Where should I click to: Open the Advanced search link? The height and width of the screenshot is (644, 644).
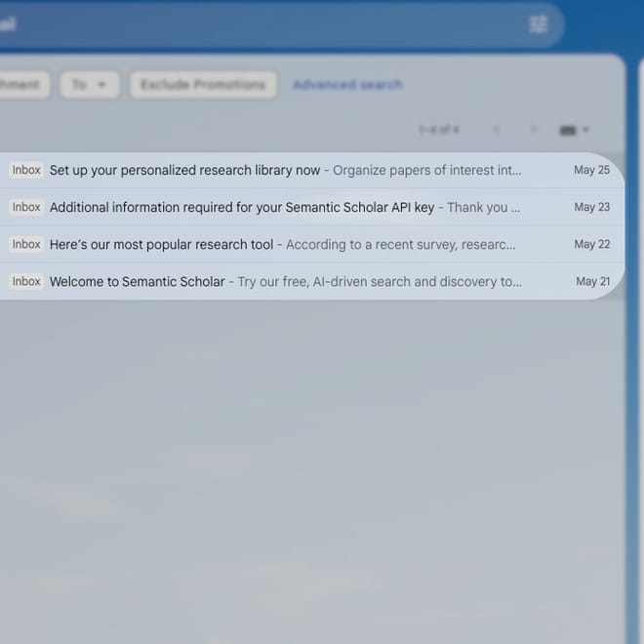coord(347,85)
